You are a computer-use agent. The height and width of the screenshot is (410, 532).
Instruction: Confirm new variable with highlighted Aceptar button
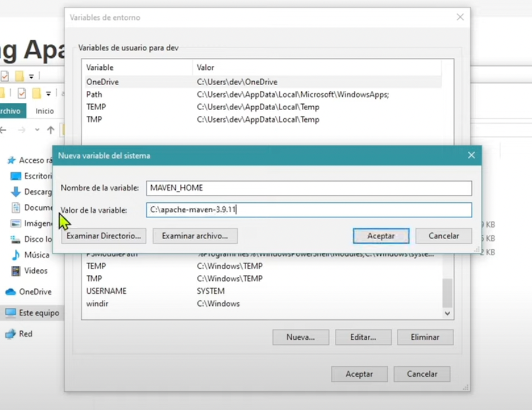(381, 236)
